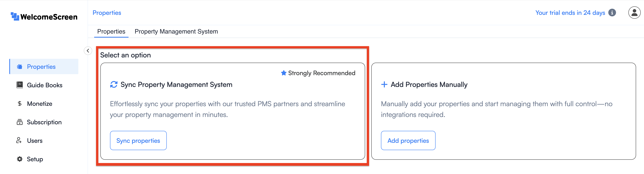Click the Setup gear icon
Screen dimensions: 644x174
19,159
